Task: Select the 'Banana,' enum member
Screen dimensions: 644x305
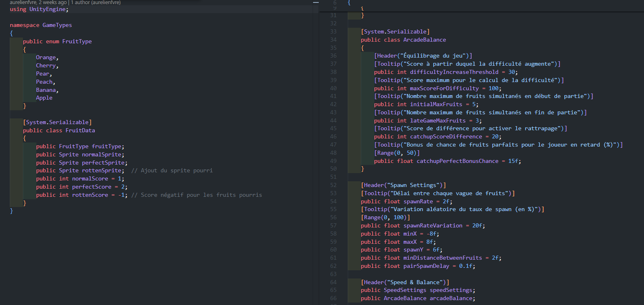Action: click(x=47, y=90)
